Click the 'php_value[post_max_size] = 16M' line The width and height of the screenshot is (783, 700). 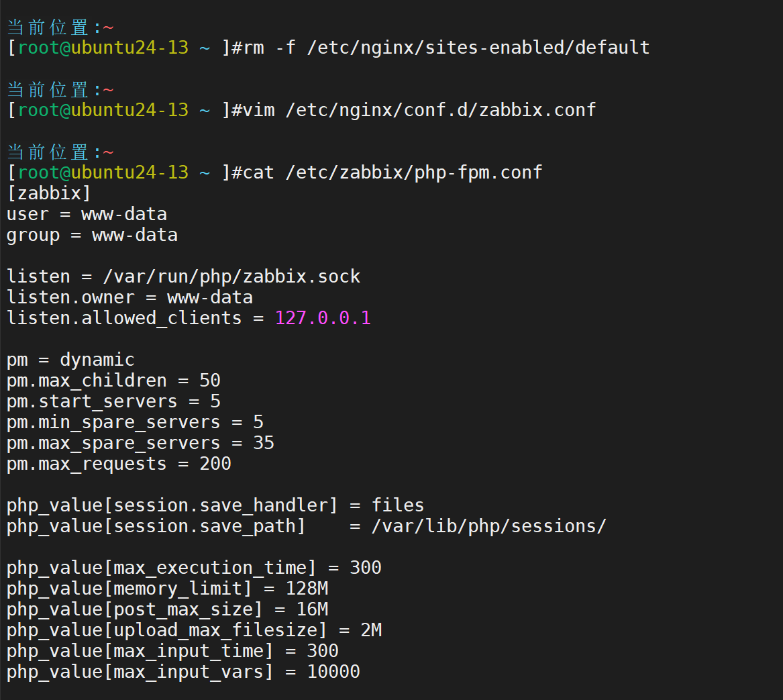[168, 609]
